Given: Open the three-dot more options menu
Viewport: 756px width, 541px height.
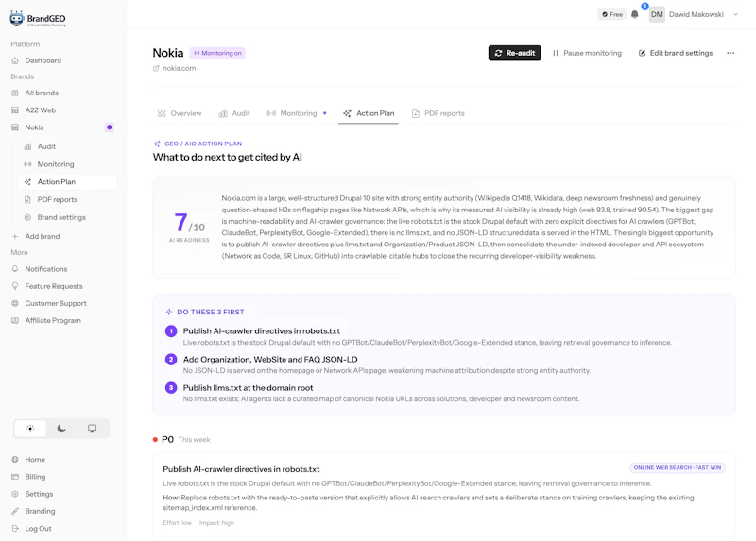Looking at the screenshot, I should click(x=730, y=53).
